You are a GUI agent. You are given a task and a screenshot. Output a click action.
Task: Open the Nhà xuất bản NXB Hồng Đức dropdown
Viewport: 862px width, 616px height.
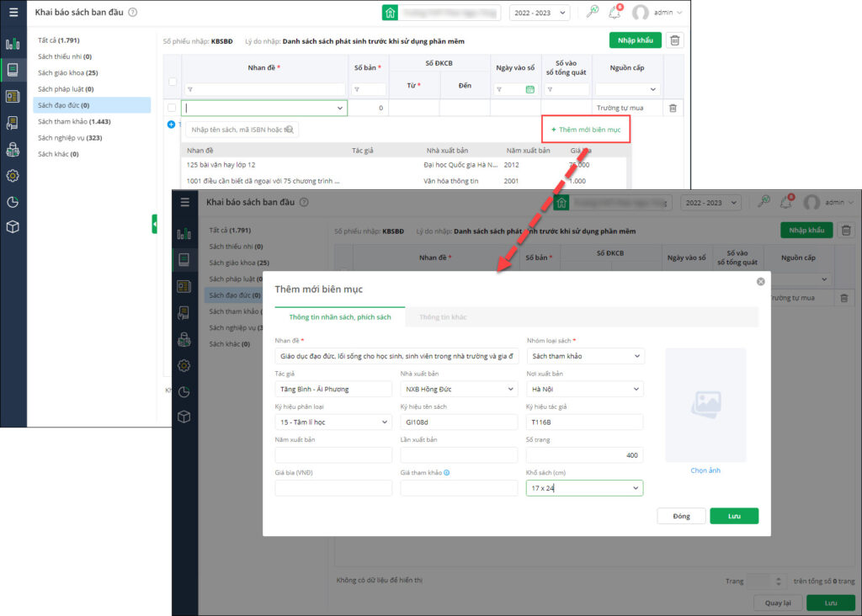[x=459, y=389]
